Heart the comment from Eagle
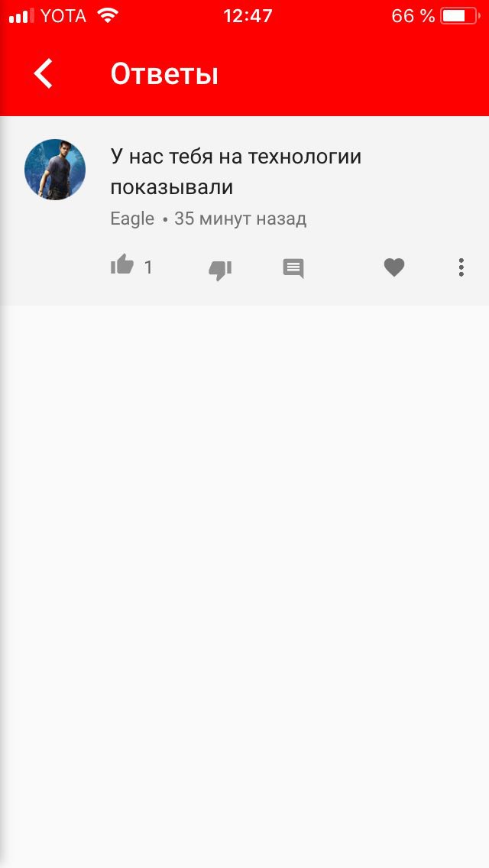The height and width of the screenshot is (868, 489). point(394,267)
